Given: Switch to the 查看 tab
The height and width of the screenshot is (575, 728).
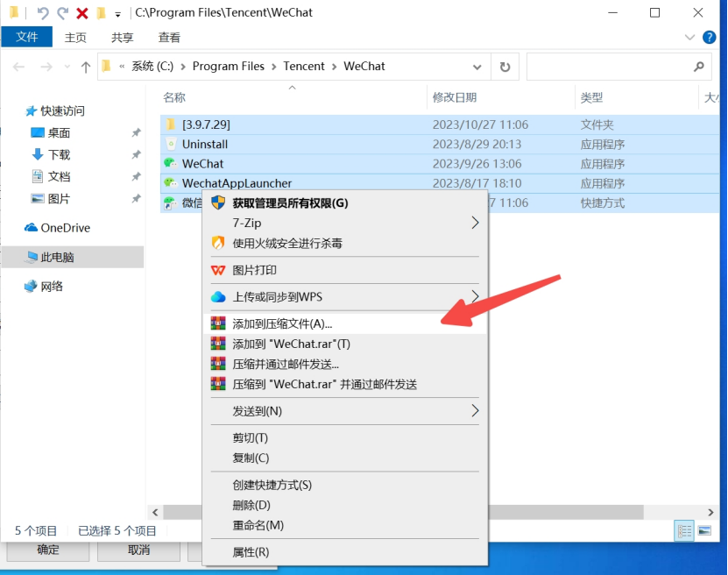Looking at the screenshot, I should pos(169,37).
